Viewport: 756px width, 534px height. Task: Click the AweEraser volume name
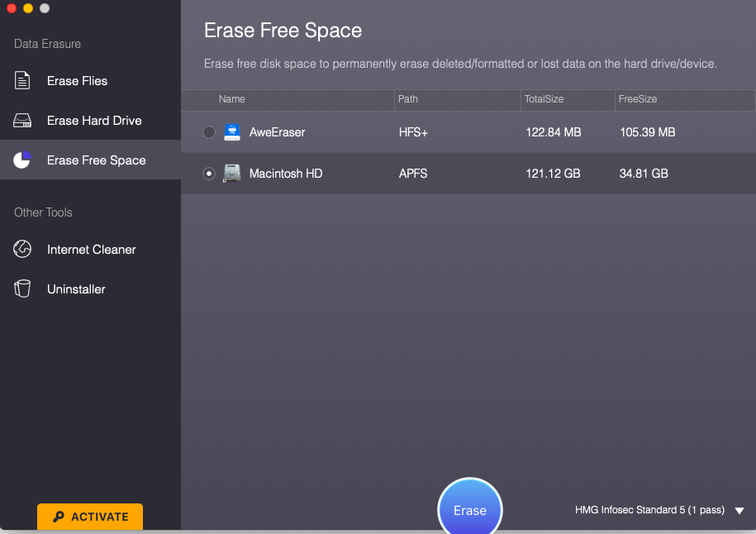(278, 132)
